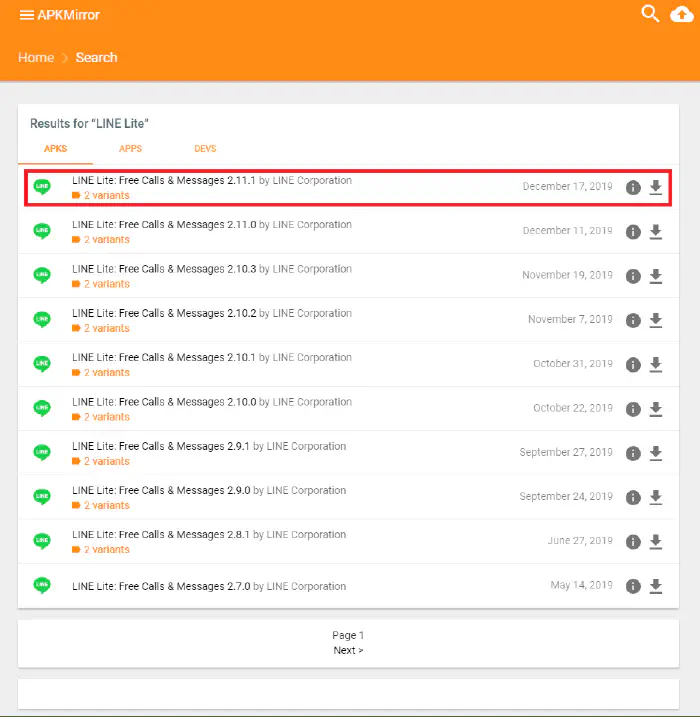Expand 2 variants under version 2.11.0
The width and height of the screenshot is (700, 717).
tap(101, 240)
